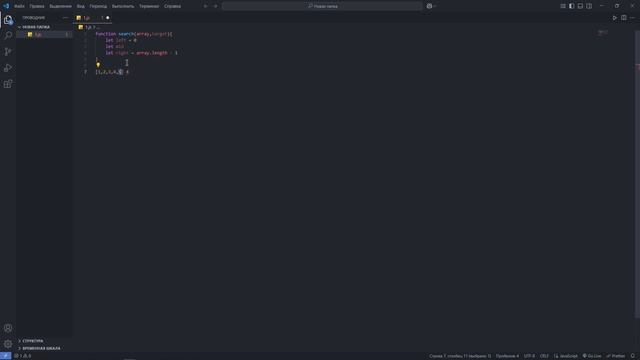Toggle the primary side bar visibility
The image size is (640, 360).
coord(571,6)
